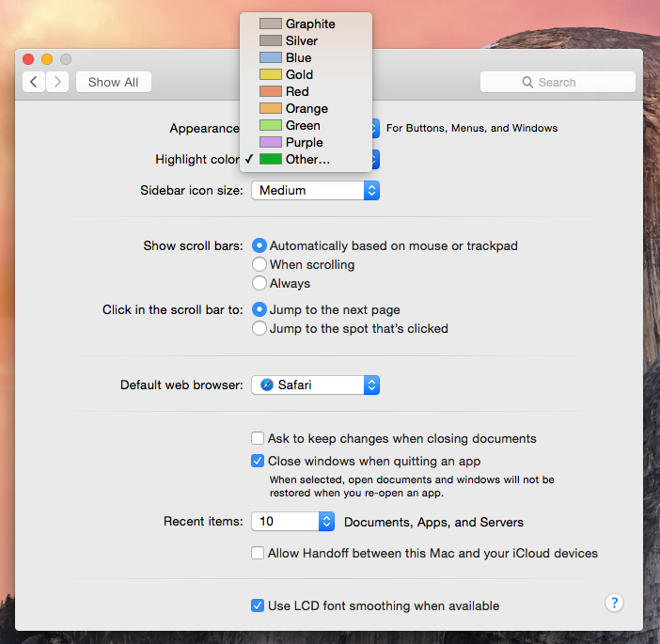Select Red highlight color
The image size is (660, 644).
[x=306, y=91]
